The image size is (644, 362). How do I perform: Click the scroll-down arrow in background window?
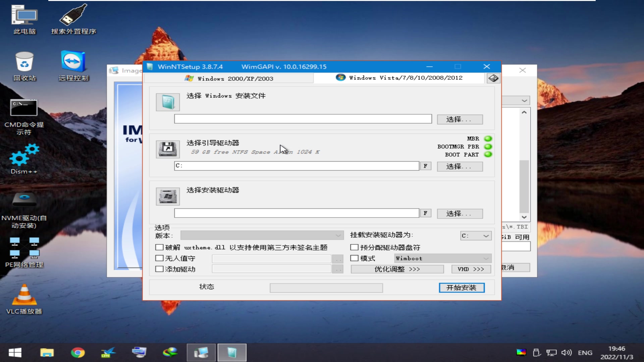(x=524, y=217)
